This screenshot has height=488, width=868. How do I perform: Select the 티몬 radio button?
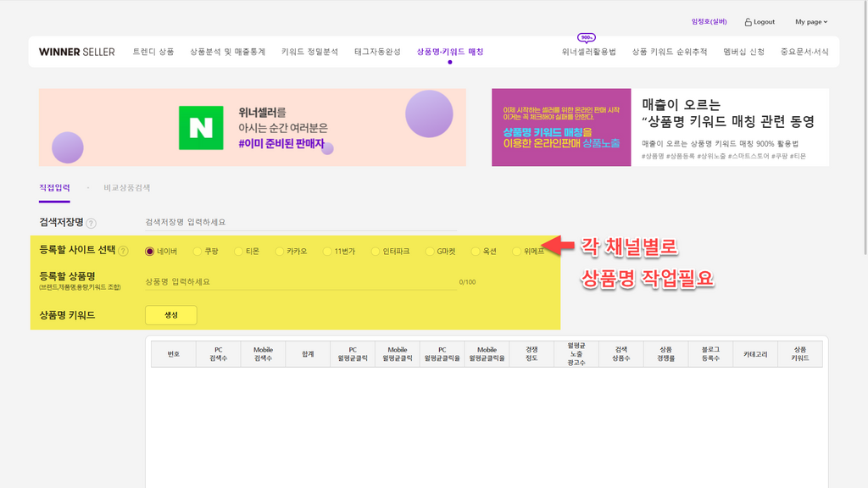(x=238, y=251)
